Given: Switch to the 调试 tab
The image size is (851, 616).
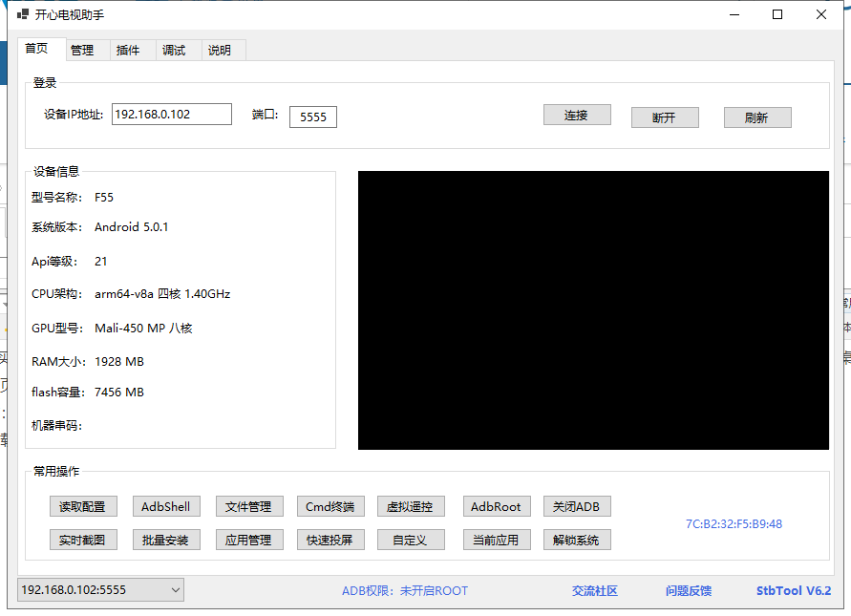Looking at the screenshot, I should pyautogui.click(x=179, y=50).
